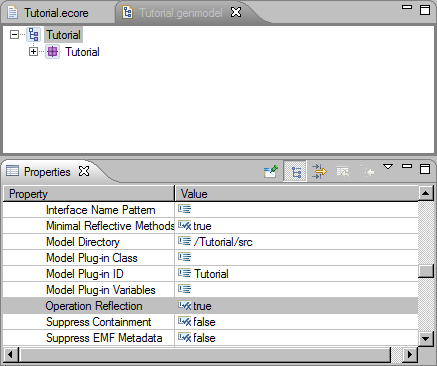This screenshot has height=366, width=437.
Task: Select the purple Tutorial package icon
Action: point(52,52)
